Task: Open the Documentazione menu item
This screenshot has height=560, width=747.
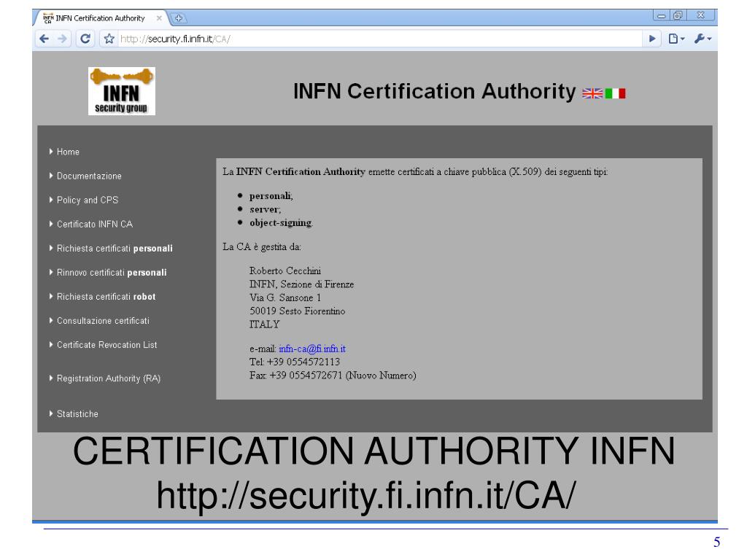Action: pyautogui.click(x=89, y=176)
